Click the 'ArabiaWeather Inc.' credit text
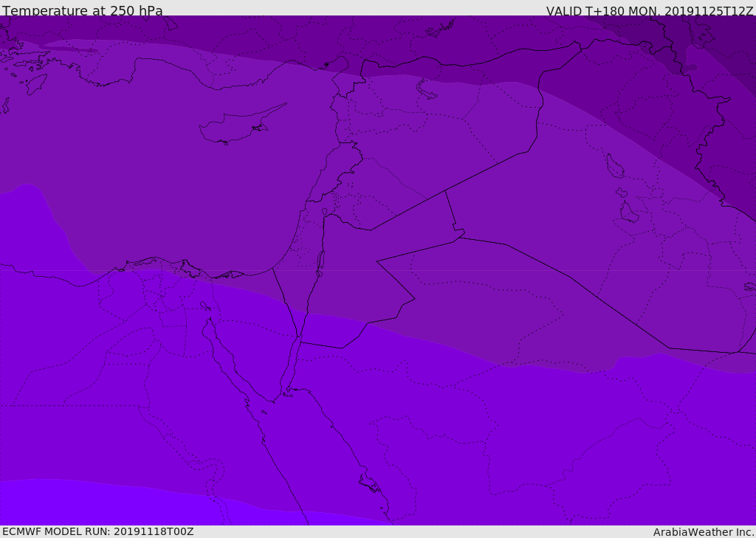756x538 pixels. 704,532
